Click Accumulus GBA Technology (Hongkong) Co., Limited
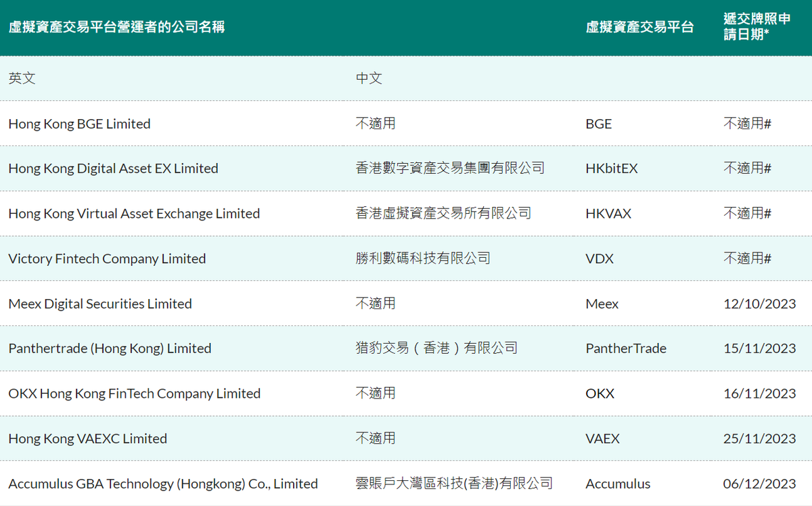 coord(162,483)
